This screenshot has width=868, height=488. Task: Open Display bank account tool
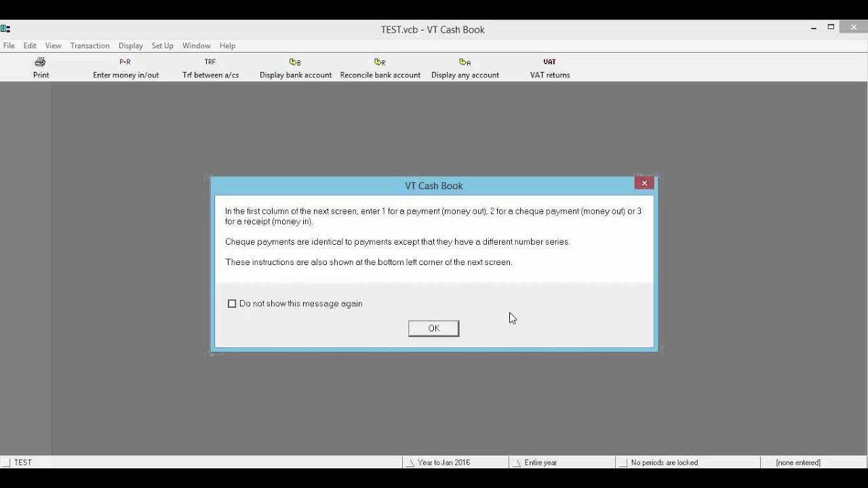(296, 68)
